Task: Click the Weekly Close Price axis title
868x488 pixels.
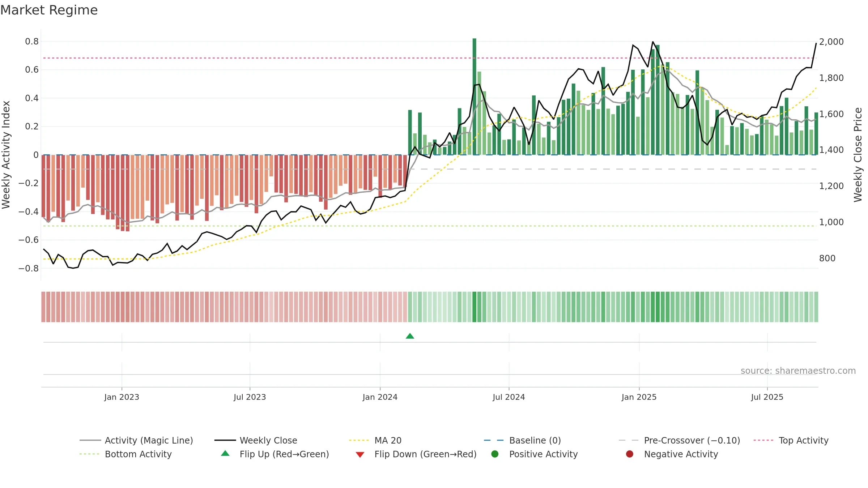Action: tap(858, 155)
